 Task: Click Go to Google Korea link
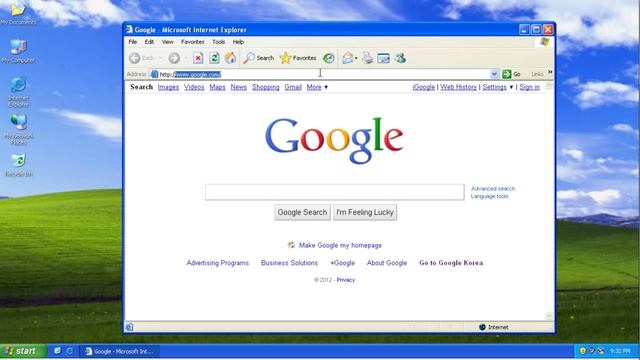point(451,263)
